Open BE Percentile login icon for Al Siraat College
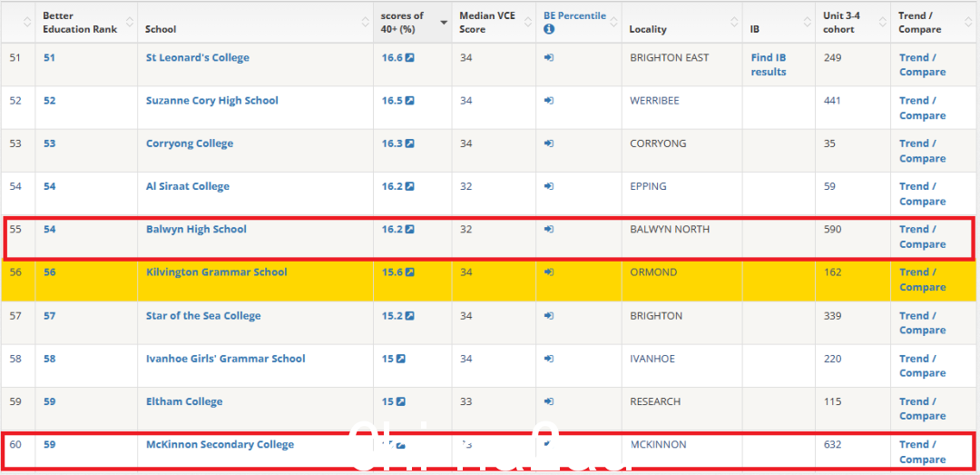This screenshot has height=475, width=980. pyautogui.click(x=549, y=186)
